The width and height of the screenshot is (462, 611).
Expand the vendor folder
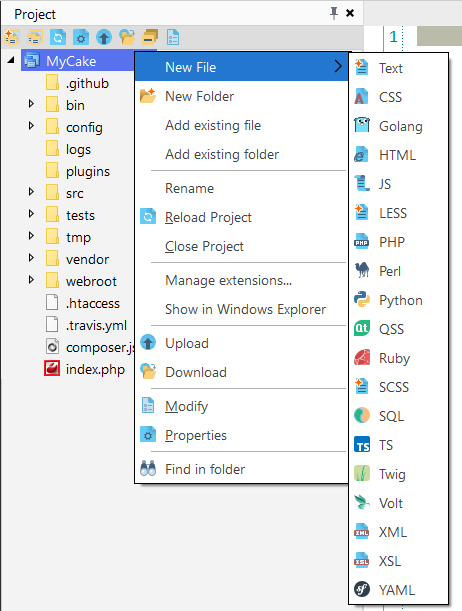(31, 258)
